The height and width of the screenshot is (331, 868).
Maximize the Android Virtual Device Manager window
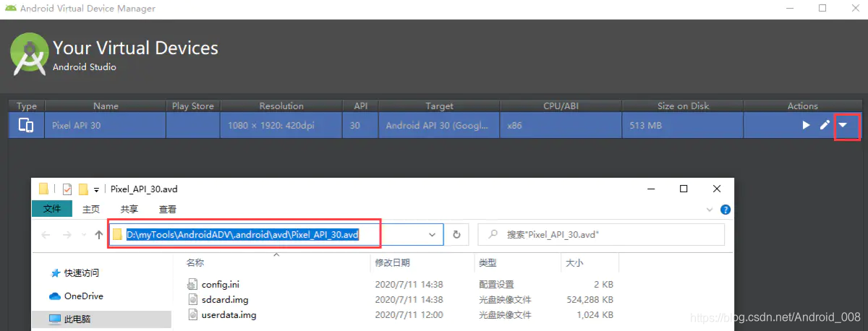pyautogui.click(x=822, y=9)
